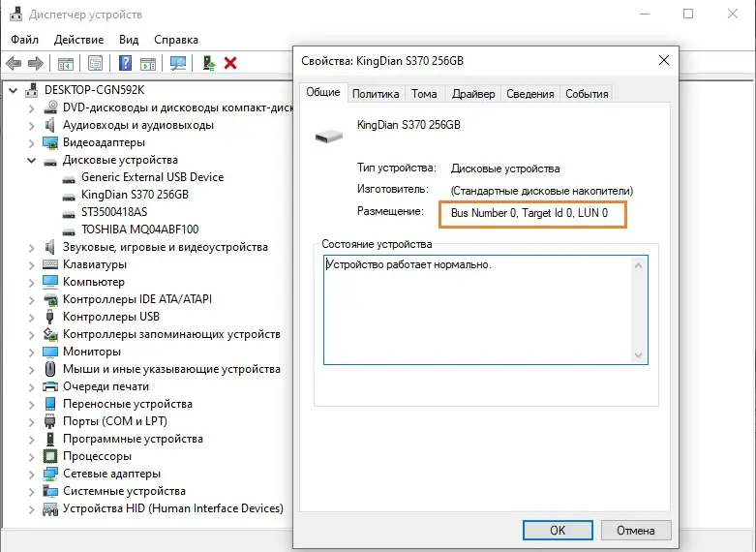The image size is (756, 552).
Task: Click the Show/hide console tree toolbar icon
Action: point(66,63)
